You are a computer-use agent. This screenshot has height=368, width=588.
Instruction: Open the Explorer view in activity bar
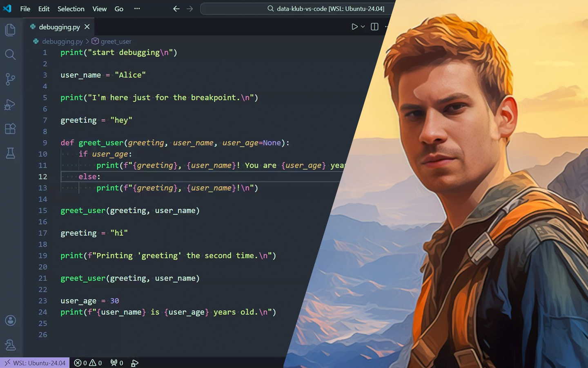[10, 30]
